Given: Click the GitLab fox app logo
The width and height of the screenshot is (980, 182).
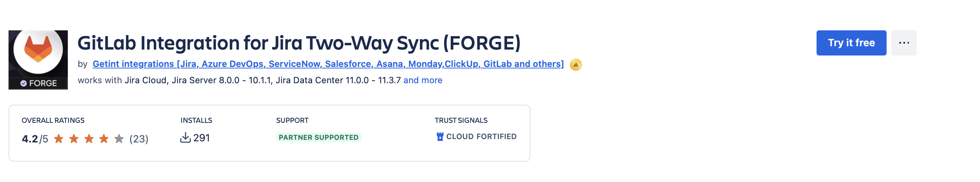Looking at the screenshot, I should click(38, 50).
